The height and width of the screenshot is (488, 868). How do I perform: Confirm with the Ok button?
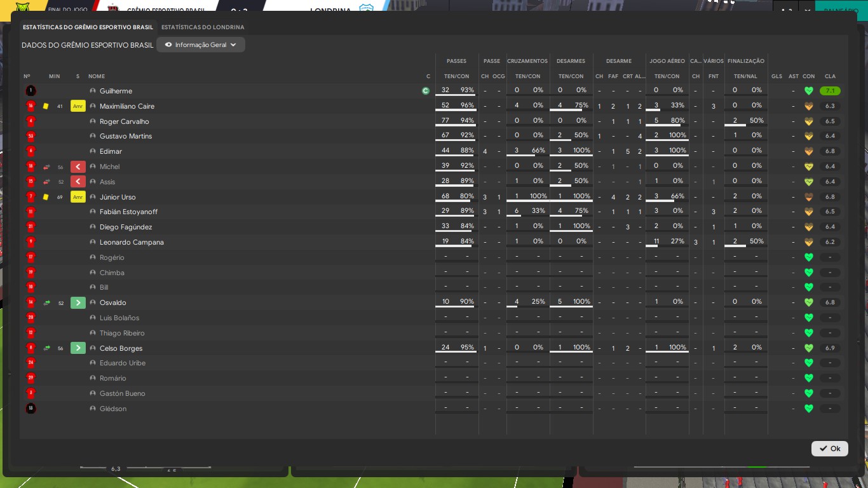point(830,449)
